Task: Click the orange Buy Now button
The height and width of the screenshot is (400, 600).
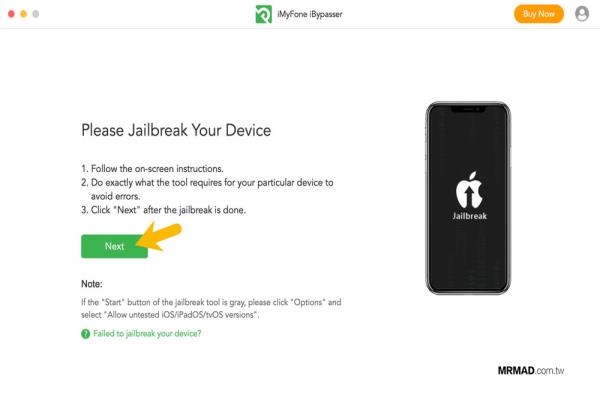Action: [538, 14]
